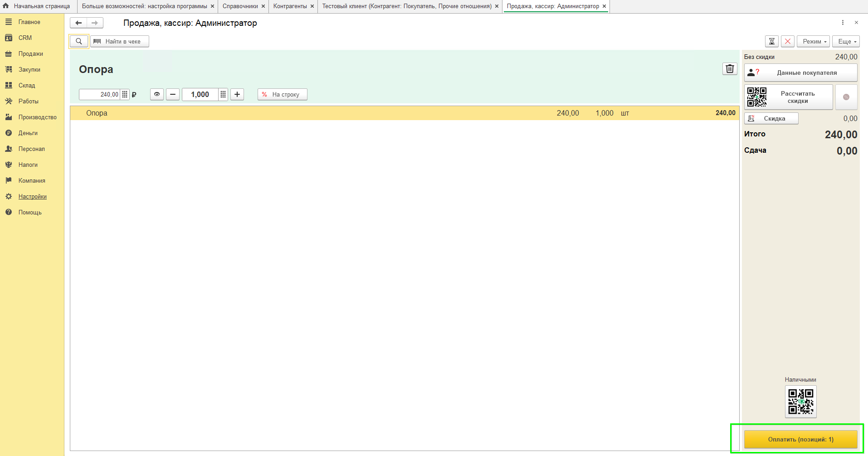This screenshot has width=868, height=456.
Task: Click the hourglass postpone receipt icon
Action: click(772, 41)
